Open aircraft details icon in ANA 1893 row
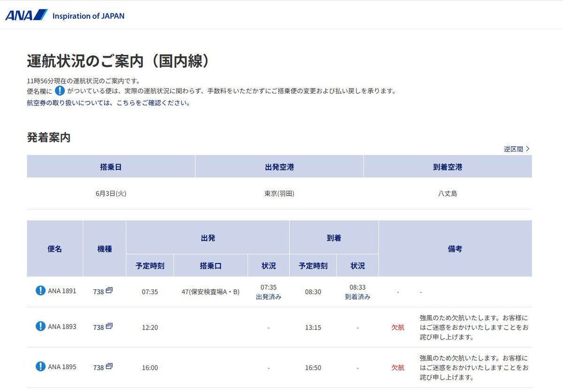This screenshot has width=563, height=392. 109,326
